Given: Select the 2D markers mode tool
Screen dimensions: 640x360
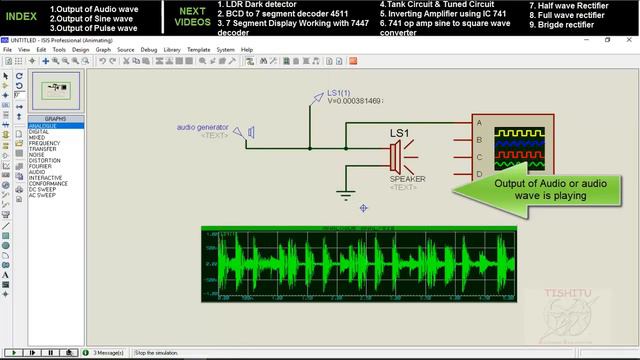Looking at the screenshot, I should click(x=5, y=294).
